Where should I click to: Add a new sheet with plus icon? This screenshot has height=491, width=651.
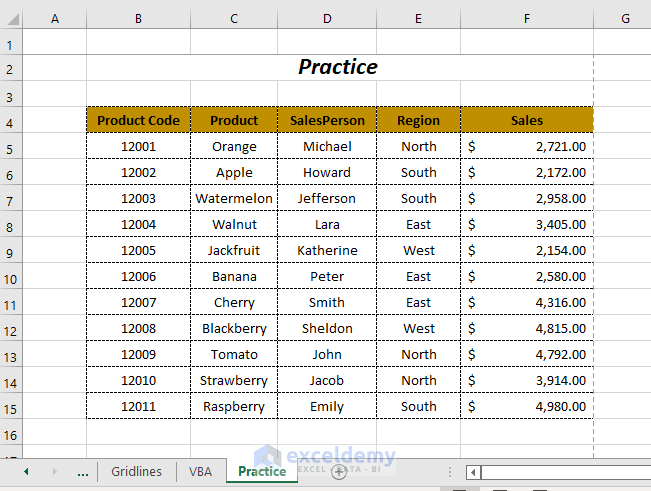(x=339, y=471)
